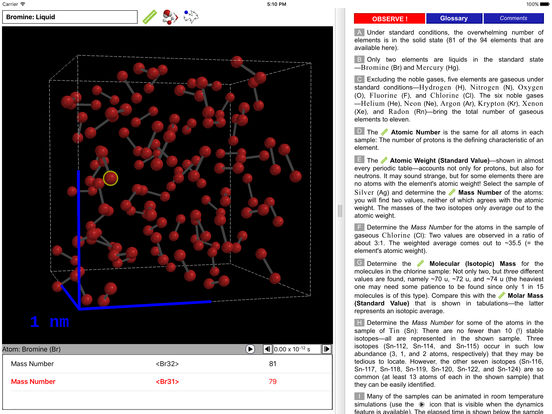Image resolution: width=552 pixels, height=414 pixels.
Task: Open the Molar Mass (Standard Value) link
Action: pyautogui.click(x=449, y=299)
